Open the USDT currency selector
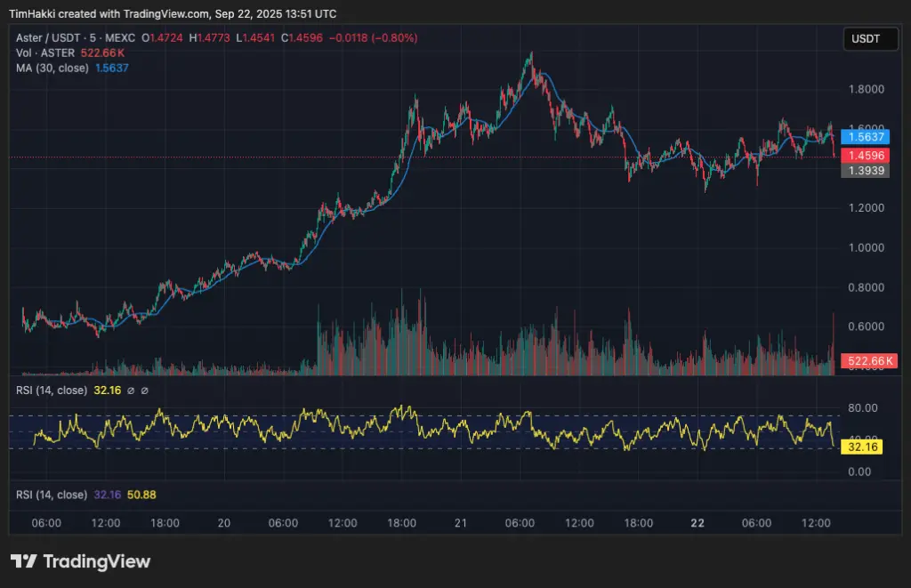Image resolution: width=911 pixels, height=588 pixels. 866,39
